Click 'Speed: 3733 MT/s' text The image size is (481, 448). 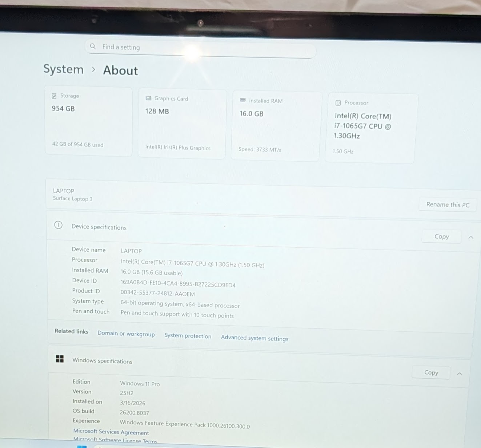pos(260,149)
